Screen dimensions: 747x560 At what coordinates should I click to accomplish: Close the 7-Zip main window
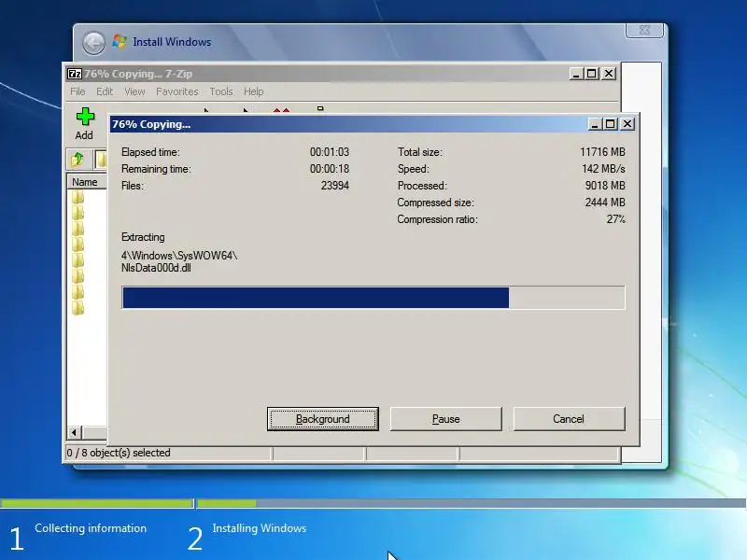(x=609, y=74)
